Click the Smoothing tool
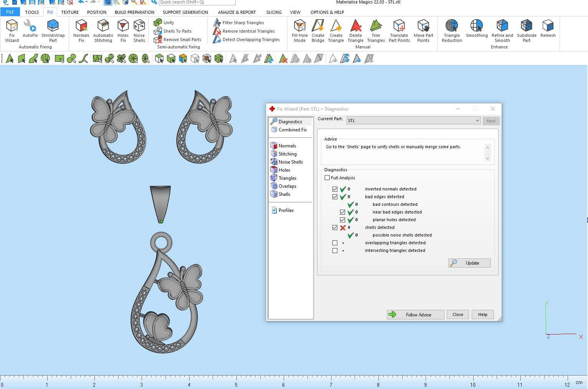The width and height of the screenshot is (588, 389). tap(477, 29)
